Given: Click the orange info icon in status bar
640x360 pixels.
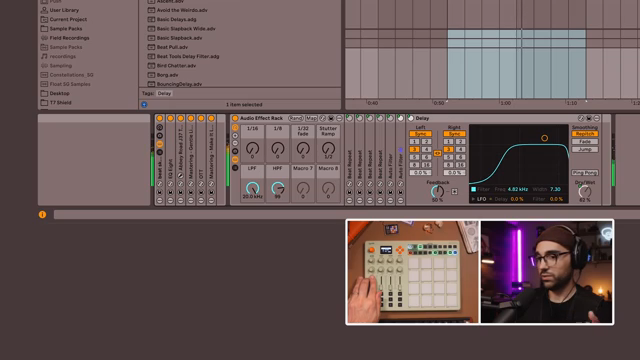Looking at the screenshot, I should [42, 215].
